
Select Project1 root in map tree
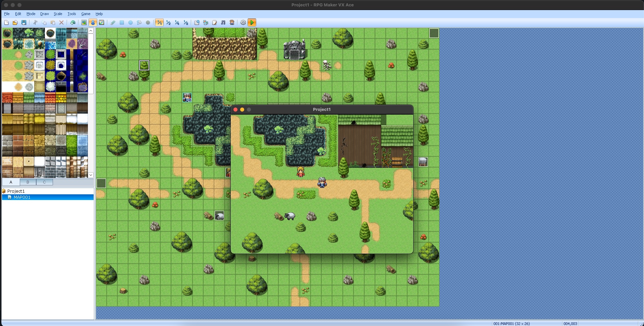[16, 191]
